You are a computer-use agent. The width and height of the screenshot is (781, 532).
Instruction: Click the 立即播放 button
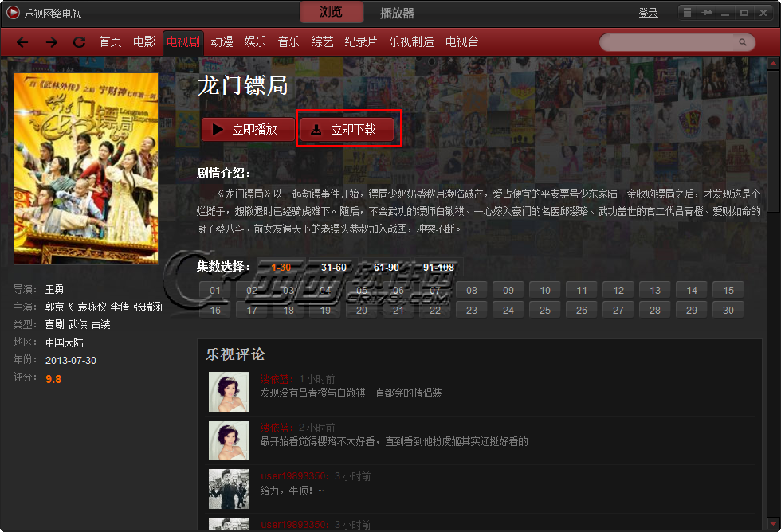point(248,129)
